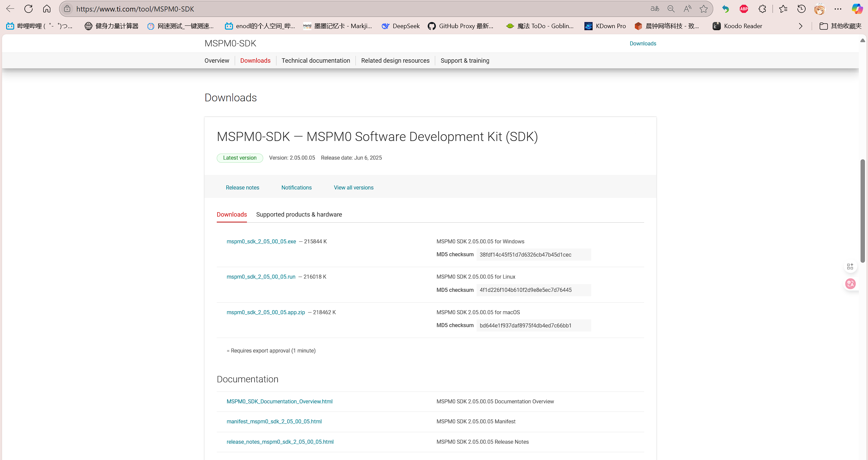This screenshot has height=460, width=868.
Task: Download mspm0_sdk_2_05_00_05.exe for Windows
Action: point(261,241)
